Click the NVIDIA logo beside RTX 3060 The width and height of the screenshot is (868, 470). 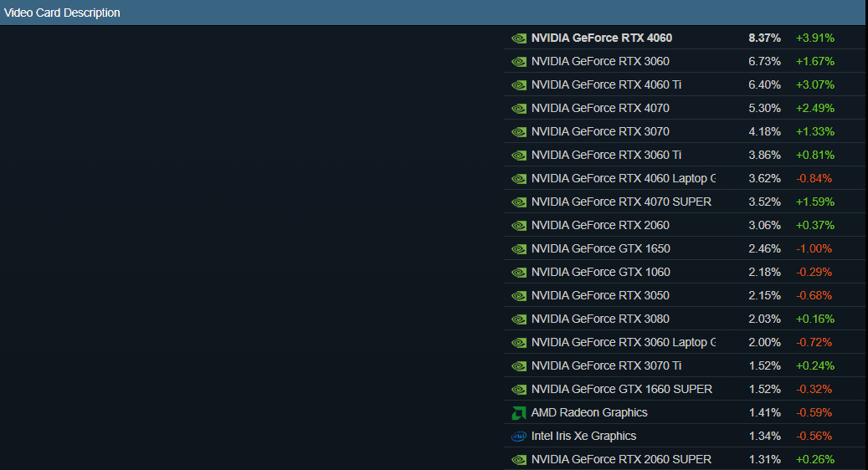pos(519,62)
